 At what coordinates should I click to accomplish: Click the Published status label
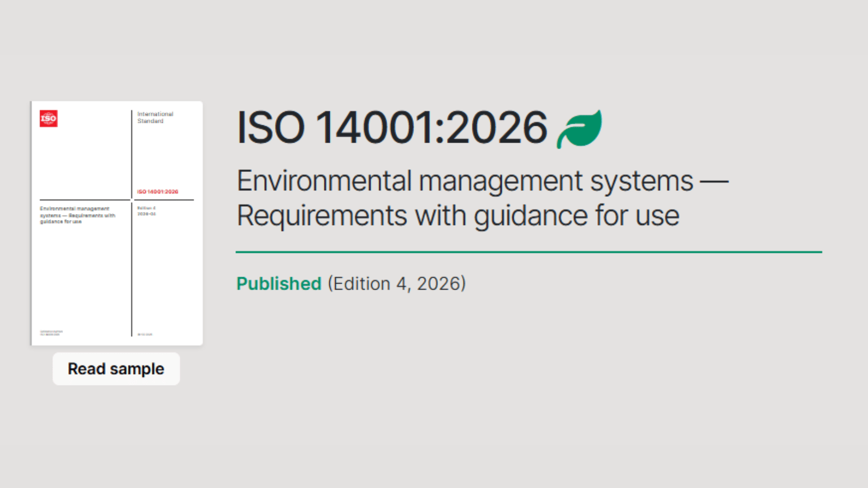(278, 283)
